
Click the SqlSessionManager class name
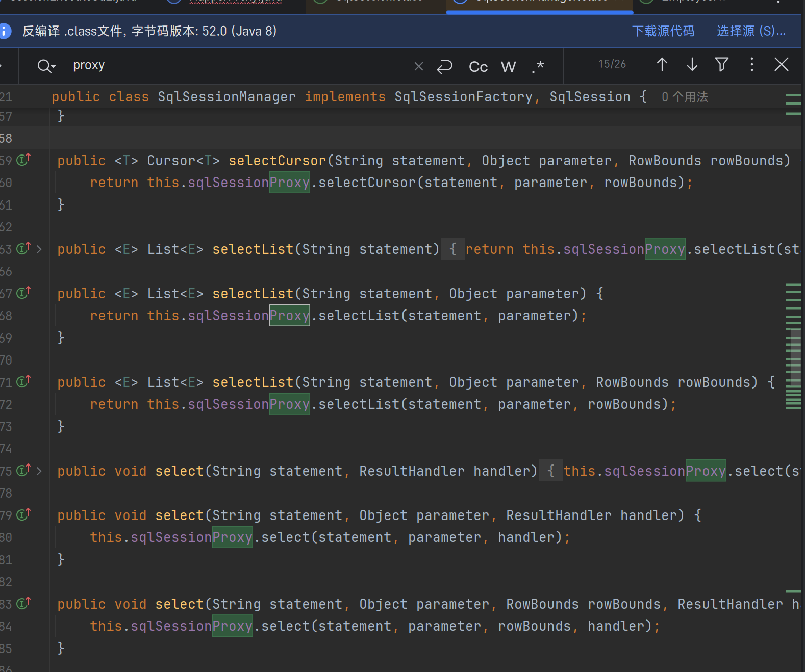(227, 97)
